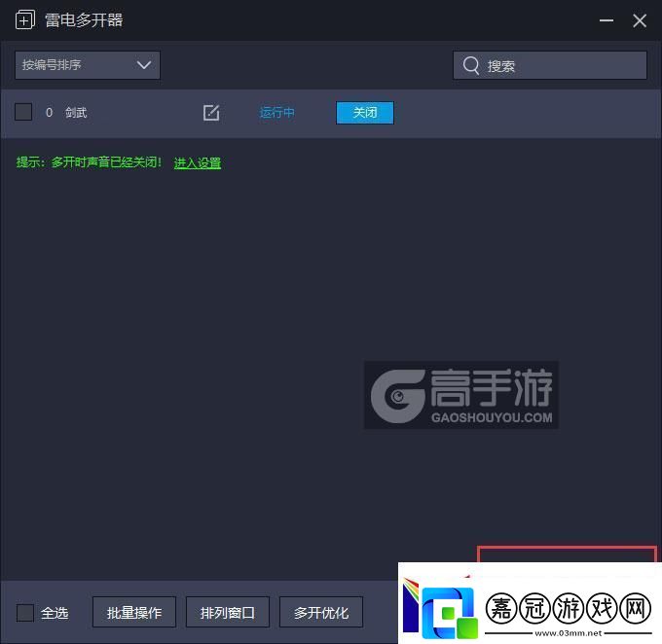This screenshot has height=644, width=662.
Task: Open the 按编号排序 sort dropdown
Action: [x=88, y=65]
